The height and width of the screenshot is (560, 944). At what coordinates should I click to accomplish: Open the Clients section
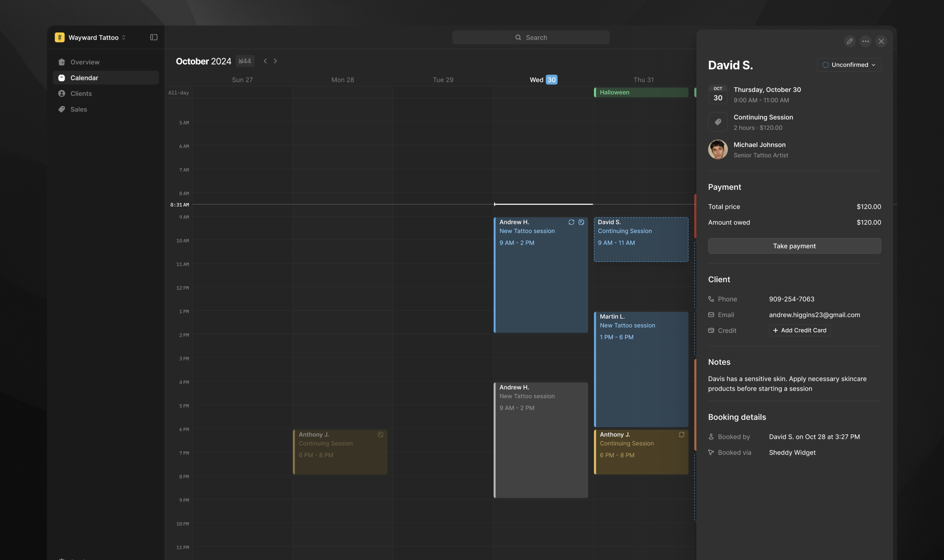click(81, 94)
